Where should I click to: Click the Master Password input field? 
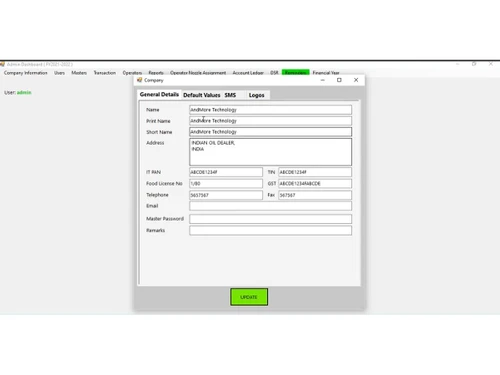[270, 219]
